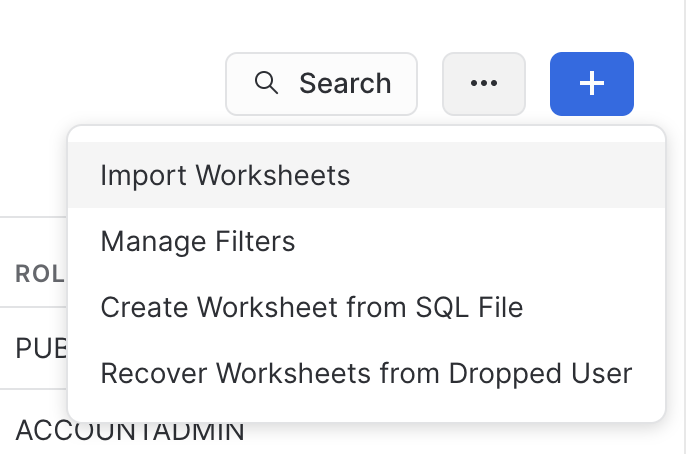Image resolution: width=686 pixels, height=454 pixels.
Task: Select the ACCOUNTADMIN role row
Action: pyautogui.click(x=130, y=430)
